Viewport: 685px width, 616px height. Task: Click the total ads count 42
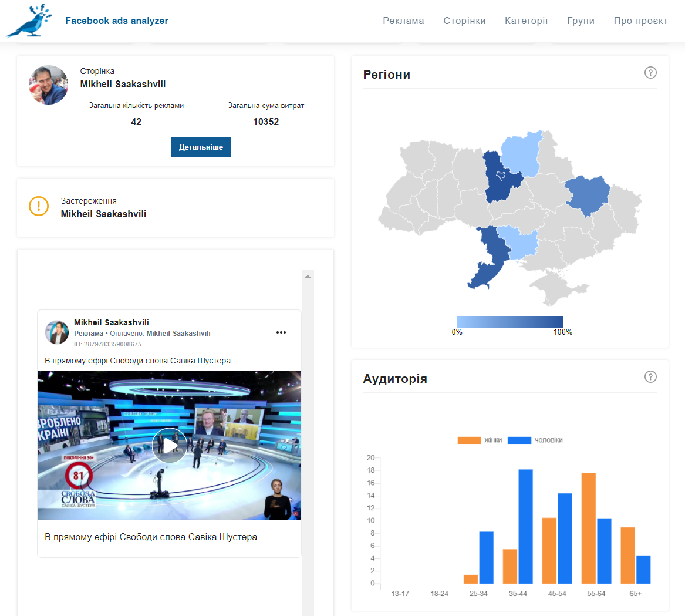(136, 122)
